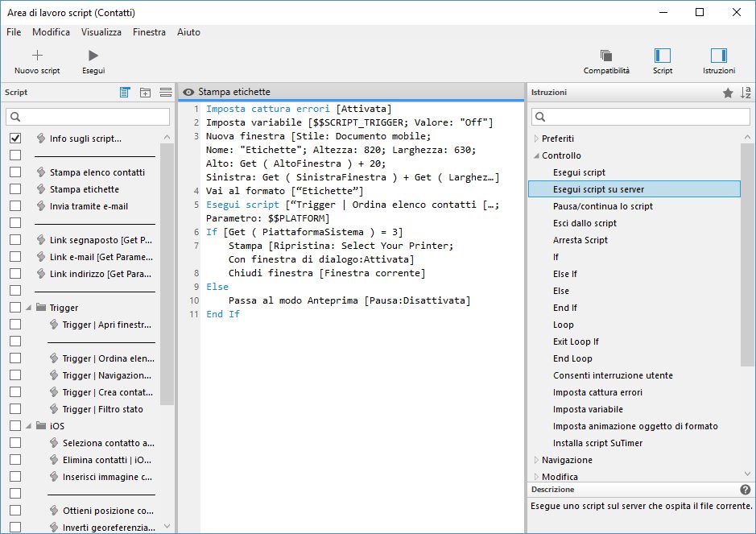This screenshot has width=756, height=534.
Task: Uncheck the Info sugli script checkbox
Action: [15, 139]
